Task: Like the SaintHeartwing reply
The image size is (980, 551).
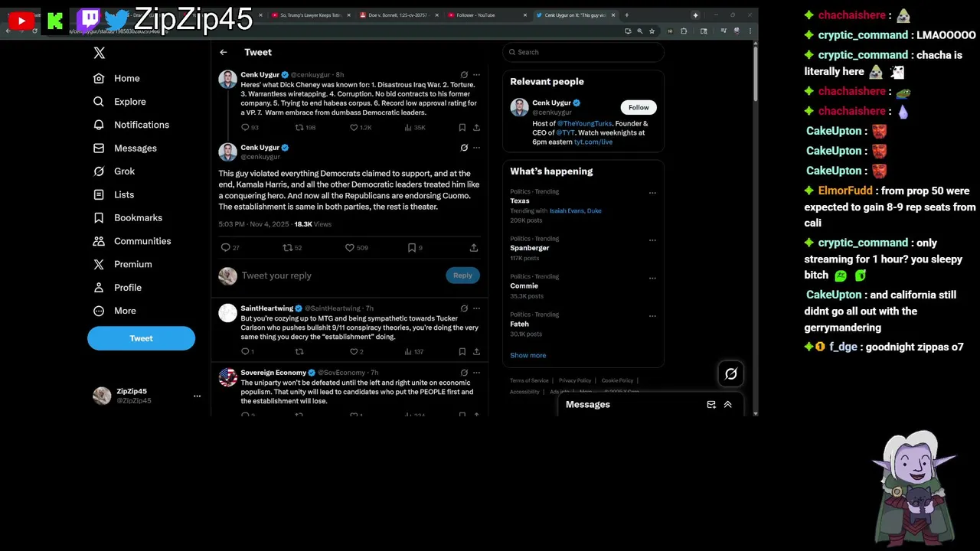Action: (357, 352)
